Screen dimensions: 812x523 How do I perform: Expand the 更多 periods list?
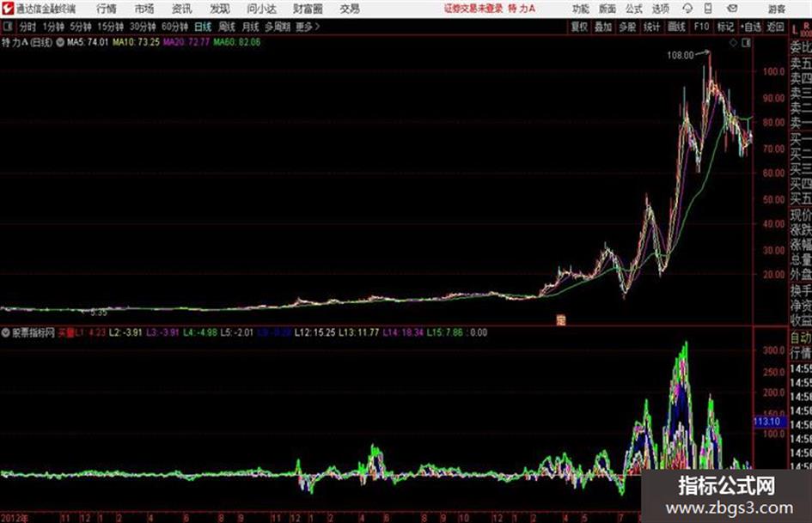tap(308, 27)
